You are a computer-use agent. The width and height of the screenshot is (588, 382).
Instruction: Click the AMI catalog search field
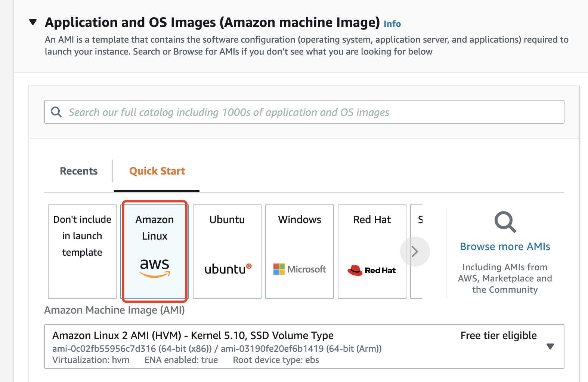click(304, 112)
